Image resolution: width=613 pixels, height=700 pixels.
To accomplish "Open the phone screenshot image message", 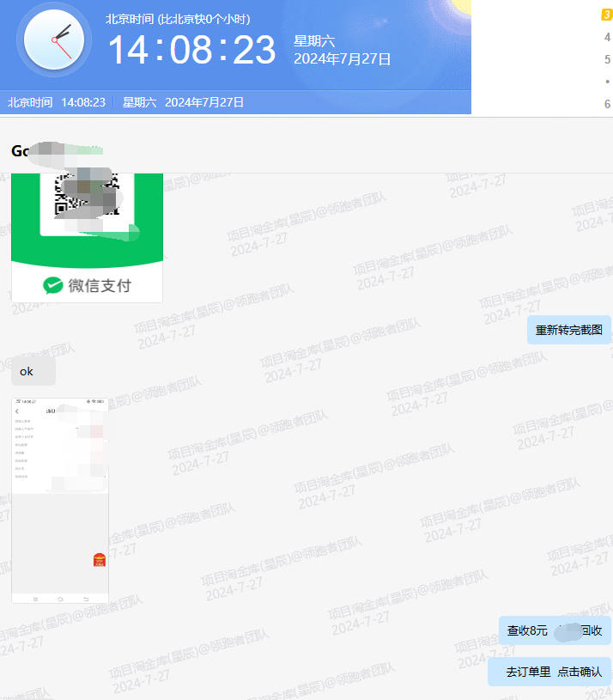I will click(x=60, y=501).
